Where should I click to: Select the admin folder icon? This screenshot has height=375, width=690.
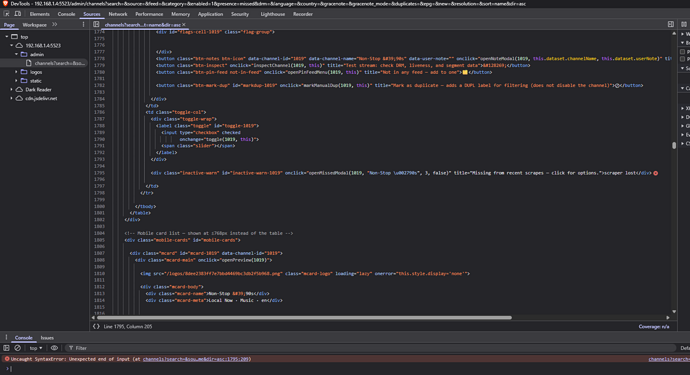(24, 54)
